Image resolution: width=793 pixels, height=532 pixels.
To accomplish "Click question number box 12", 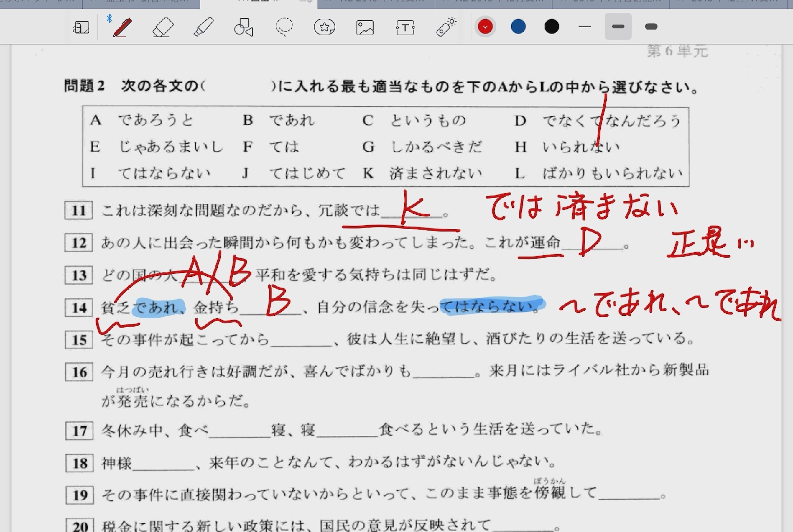I will pyautogui.click(x=79, y=243).
